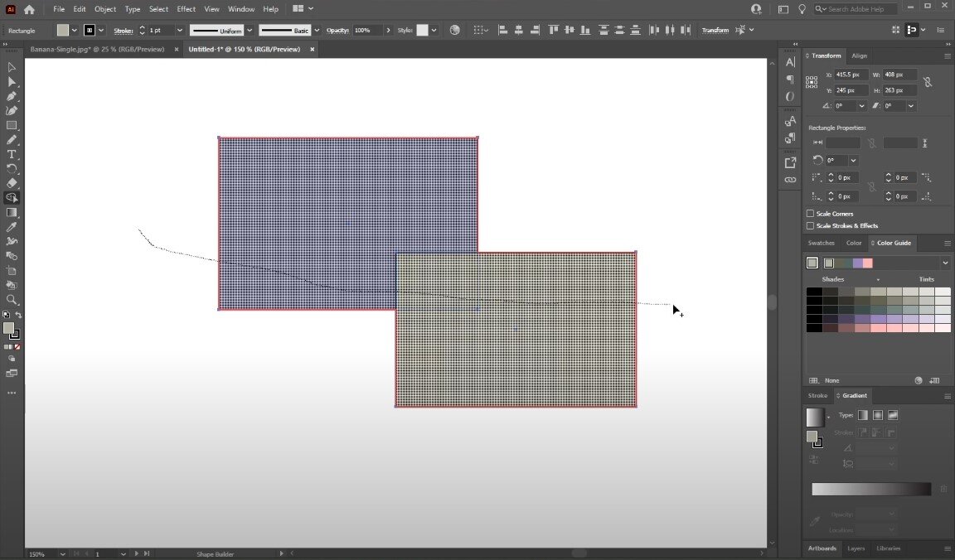This screenshot has width=955, height=560.
Task: Open the Recolor Artwork globe icon
Action: pyautogui.click(x=454, y=30)
